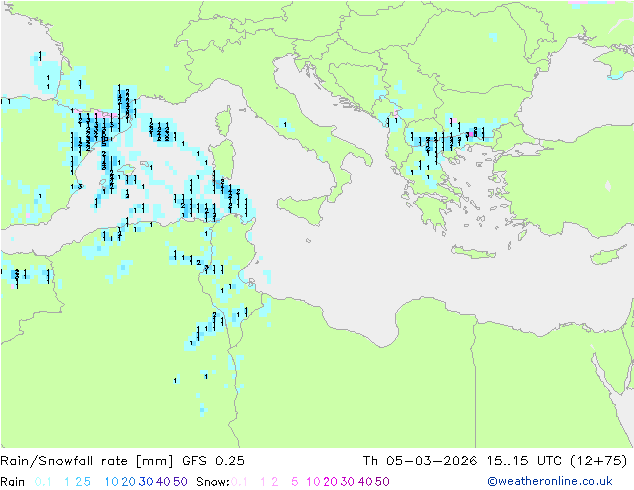Click the '15..15 UTC' time text
The image size is (634, 490).
coord(524,461)
